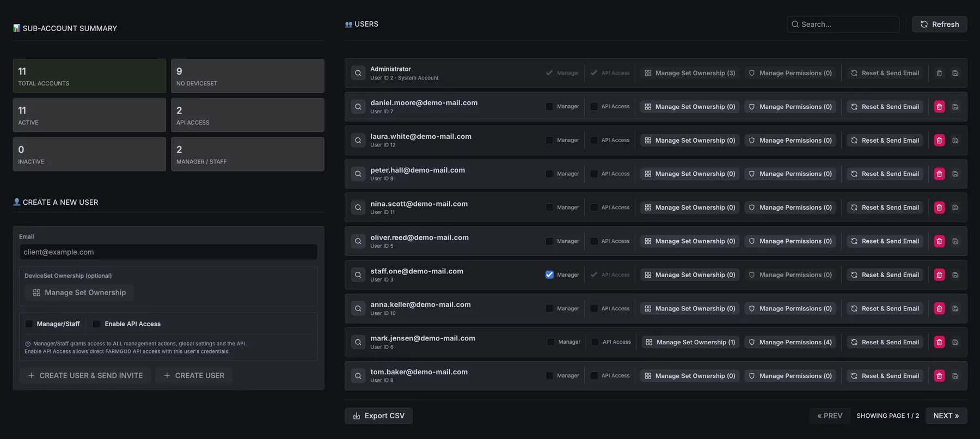The image size is (980, 439).
Task: Open Manage Set Ownership (0) for laura.white@demo-mail.com
Action: [x=690, y=141]
